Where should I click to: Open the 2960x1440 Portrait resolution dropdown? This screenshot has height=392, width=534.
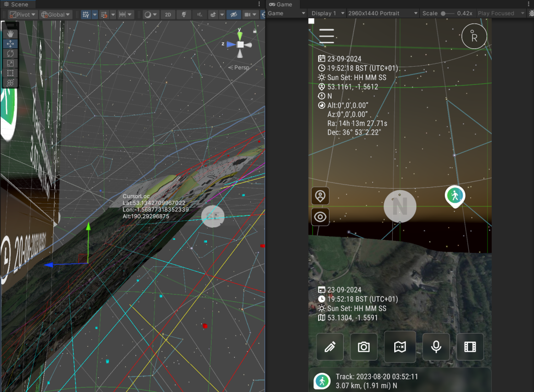coord(383,13)
